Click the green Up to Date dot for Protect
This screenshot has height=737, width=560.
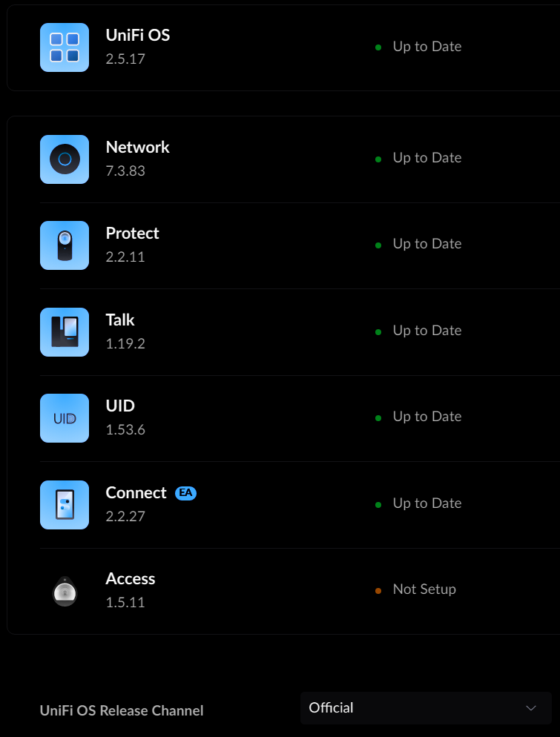point(378,244)
